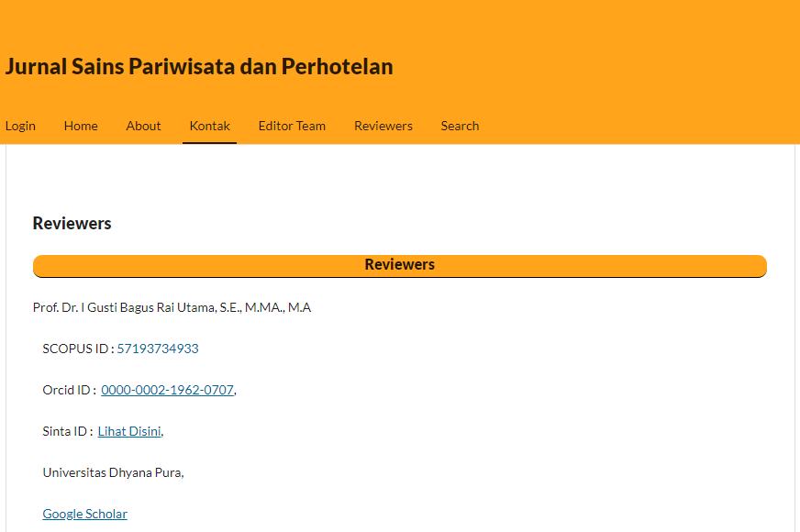
Task: Click the bold Reviewers page heading
Action: click(72, 224)
